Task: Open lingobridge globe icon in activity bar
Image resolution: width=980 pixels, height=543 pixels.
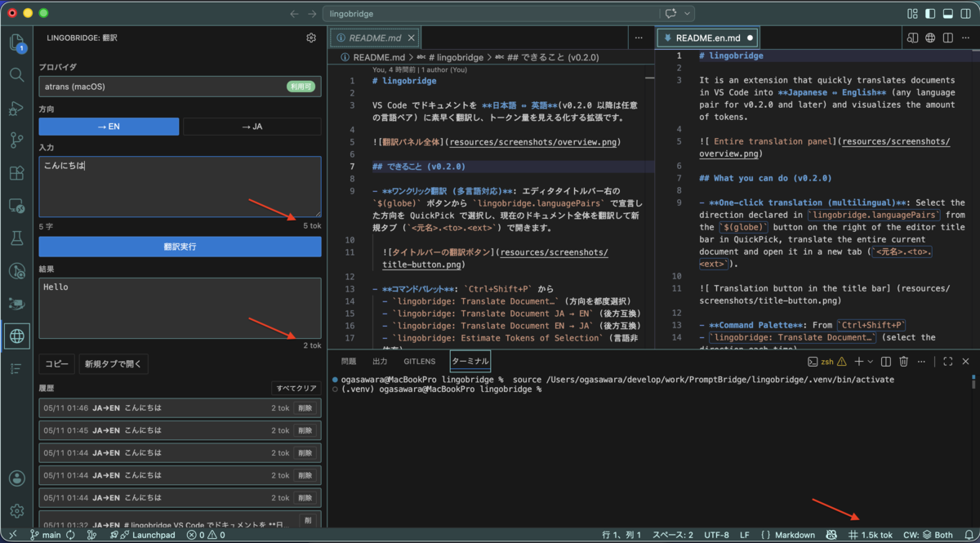Action: 16,336
